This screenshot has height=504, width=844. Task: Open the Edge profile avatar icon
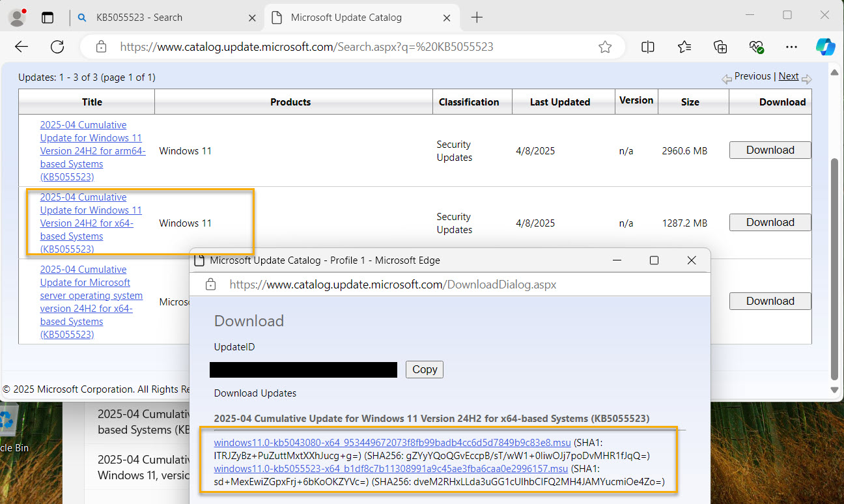(x=17, y=18)
